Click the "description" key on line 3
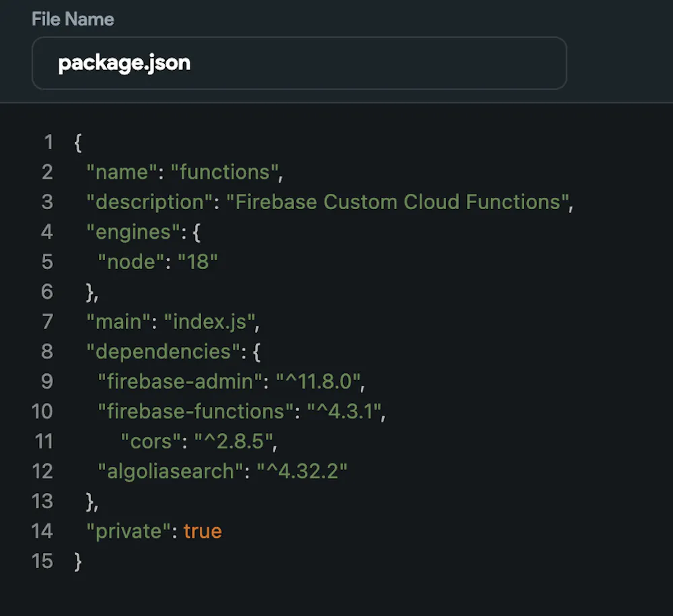 (150, 202)
